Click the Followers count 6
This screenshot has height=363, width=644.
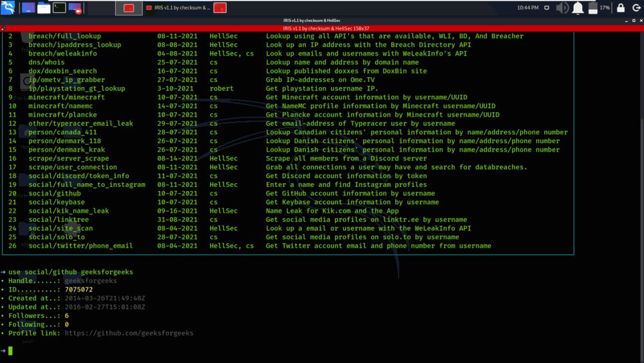(66, 316)
